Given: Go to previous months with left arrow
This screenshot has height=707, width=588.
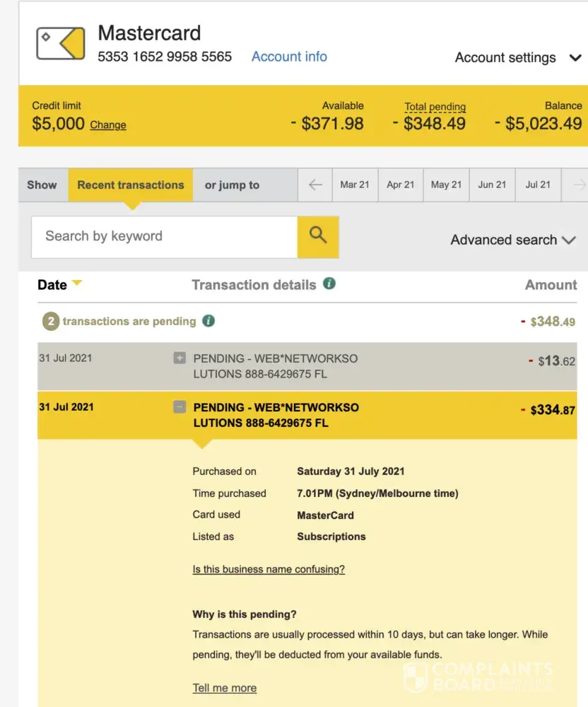Looking at the screenshot, I should click(315, 185).
